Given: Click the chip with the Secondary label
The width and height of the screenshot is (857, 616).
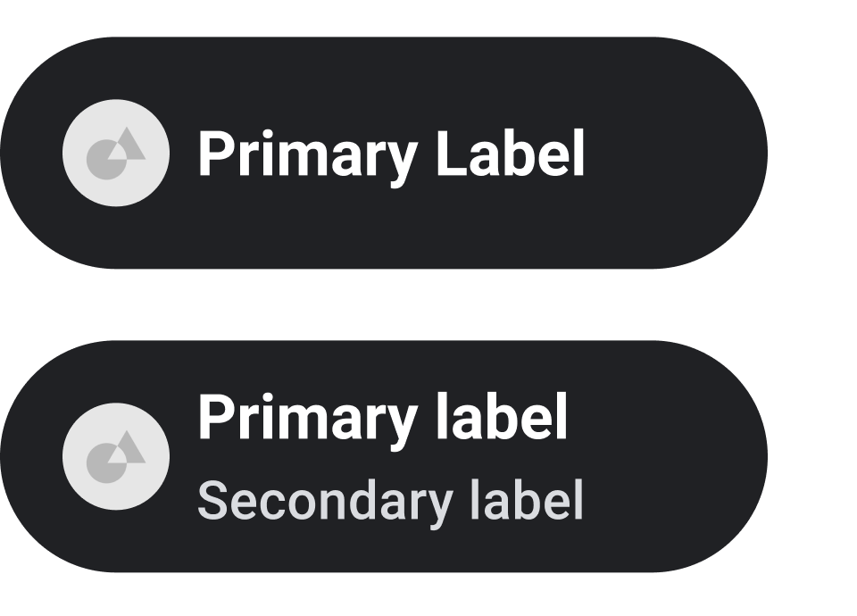Looking at the screenshot, I should (x=384, y=456).
